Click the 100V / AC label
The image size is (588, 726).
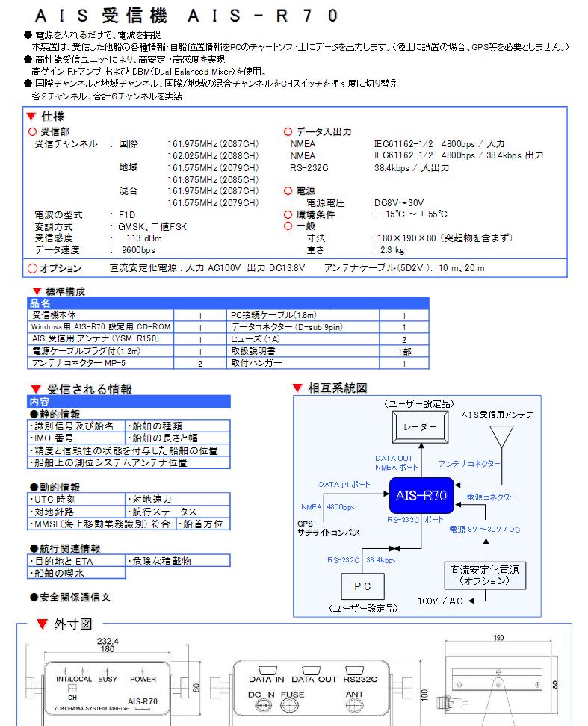[440, 601]
